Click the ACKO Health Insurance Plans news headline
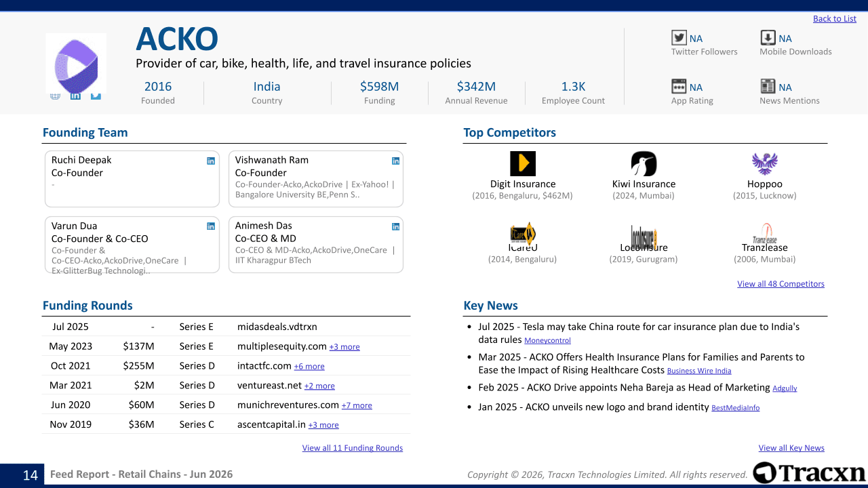The image size is (868, 488). click(x=642, y=363)
